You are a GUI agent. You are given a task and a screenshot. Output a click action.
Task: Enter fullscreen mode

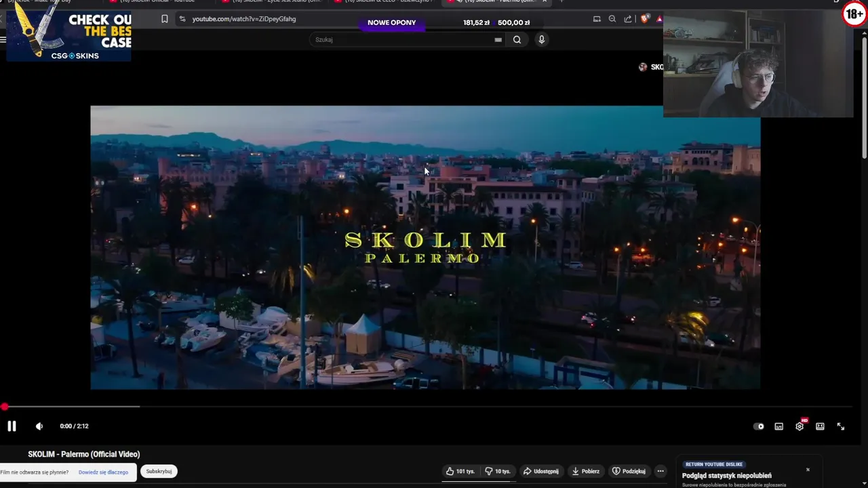tap(840, 426)
